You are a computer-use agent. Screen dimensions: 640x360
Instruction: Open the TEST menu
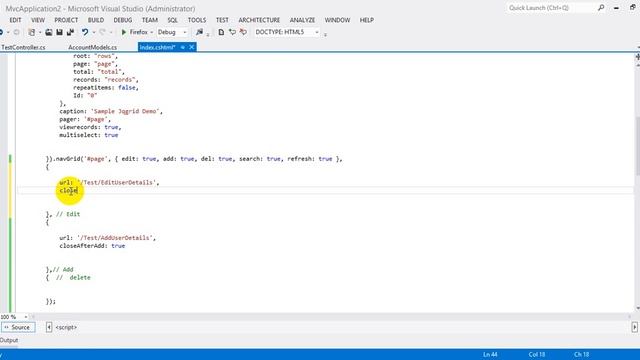[x=222, y=20]
